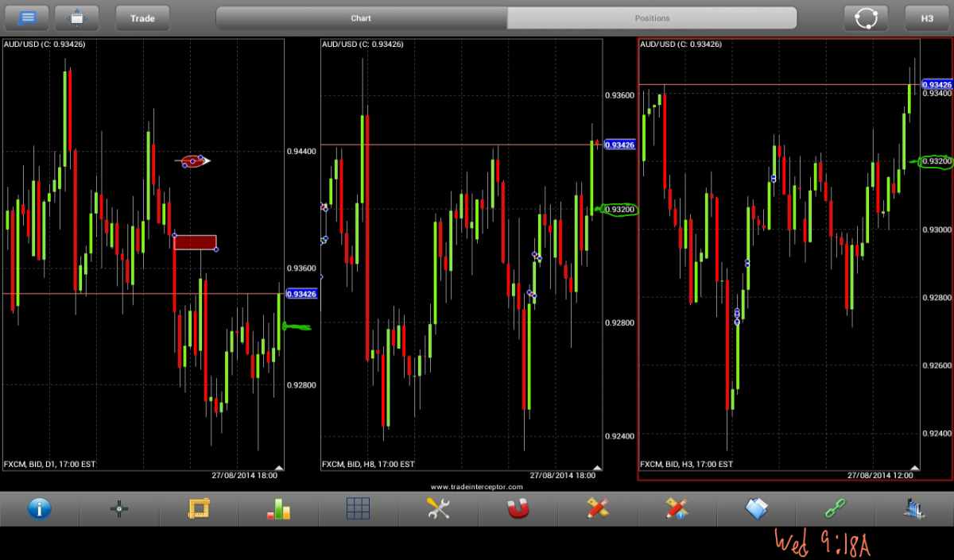The width and height of the screenshot is (954, 560).
Task: Switch to the Positions tab
Action: click(652, 18)
